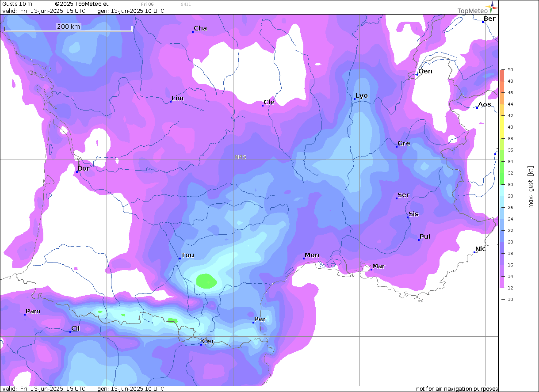Click the 'max. gust [kt]' legend title
The width and height of the screenshot is (539, 392).
point(531,187)
